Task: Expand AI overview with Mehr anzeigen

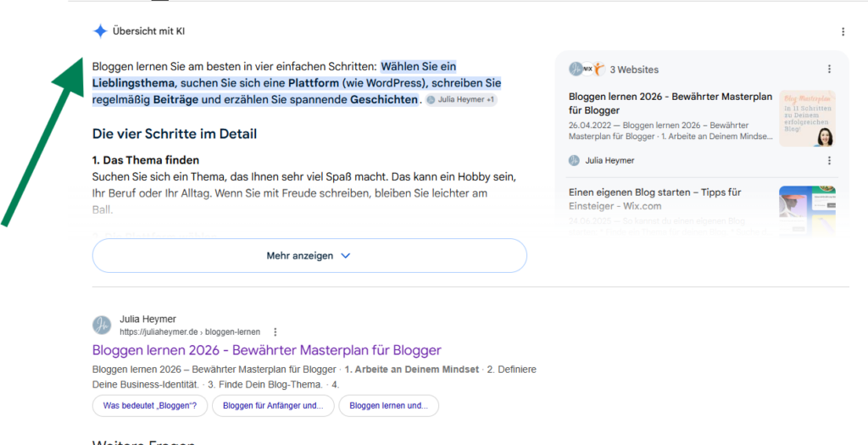Action: coord(309,256)
